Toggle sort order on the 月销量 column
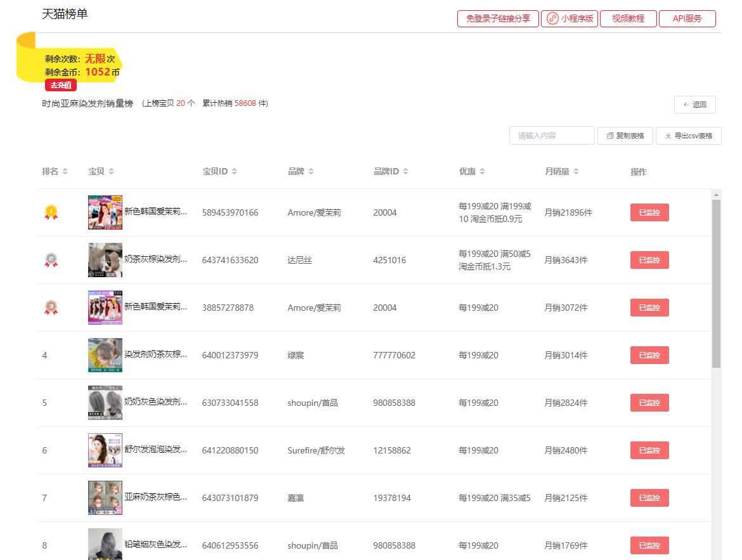742x560 pixels. click(577, 171)
